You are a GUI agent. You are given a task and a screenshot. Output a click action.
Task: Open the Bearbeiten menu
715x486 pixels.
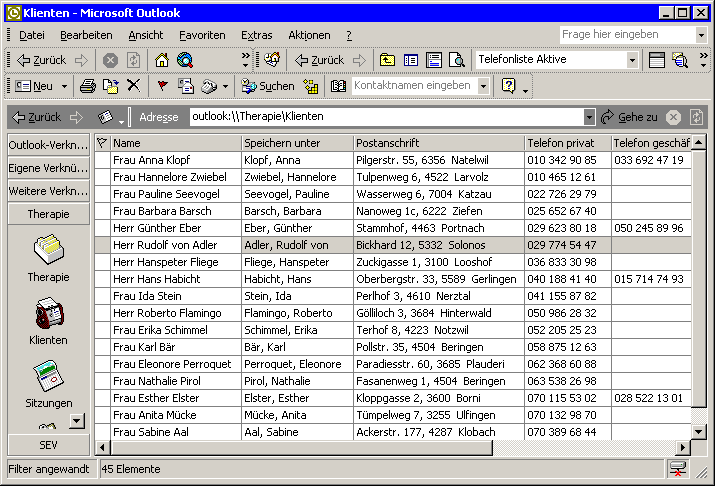click(x=86, y=35)
